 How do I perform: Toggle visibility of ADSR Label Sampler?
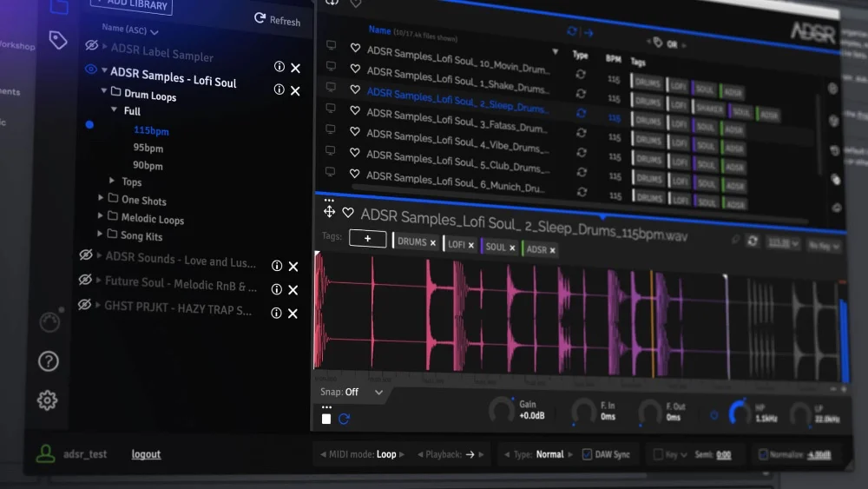click(x=92, y=45)
